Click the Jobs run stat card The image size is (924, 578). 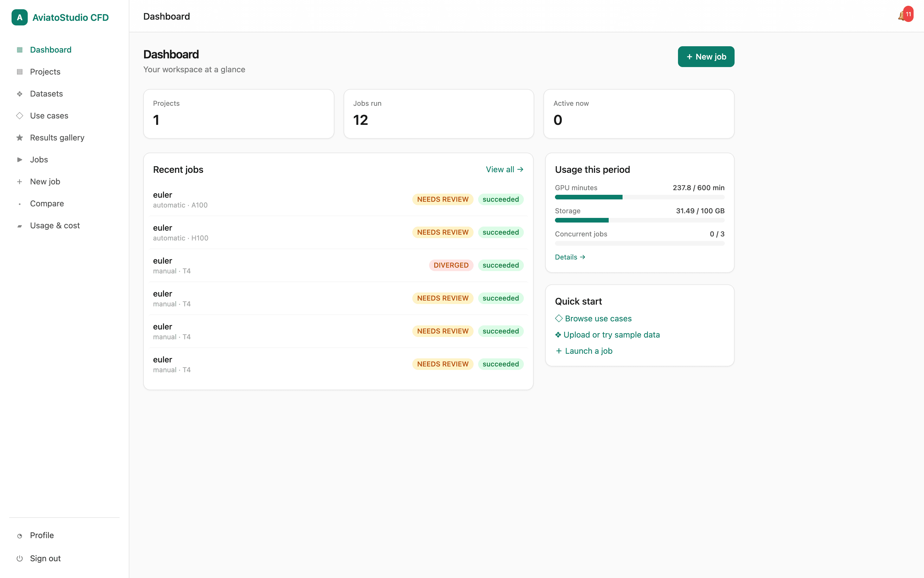pos(439,114)
